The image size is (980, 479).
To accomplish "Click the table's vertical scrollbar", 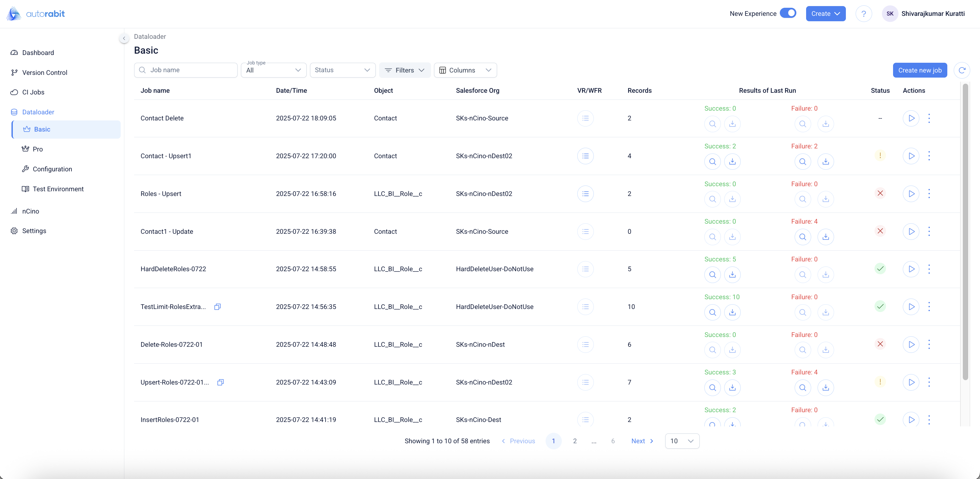I will 965,232.
